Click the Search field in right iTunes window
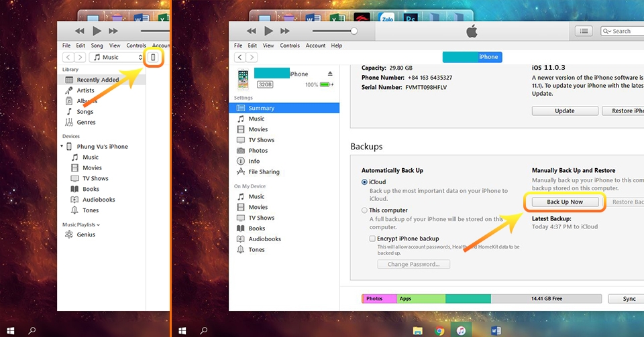Image resolution: width=644 pixels, height=337 pixels. pyautogui.click(x=622, y=31)
